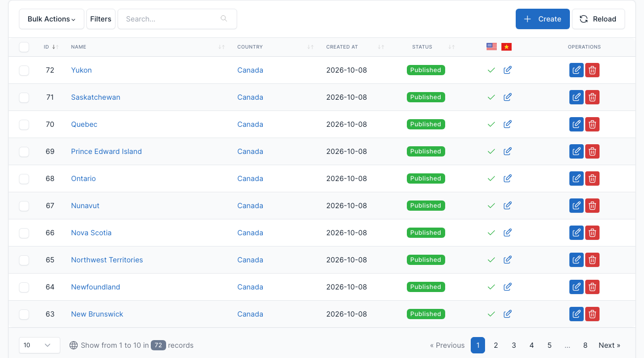Open the Prince Edward Island link
Viewport: 644px width, 358px height.
[x=106, y=151]
